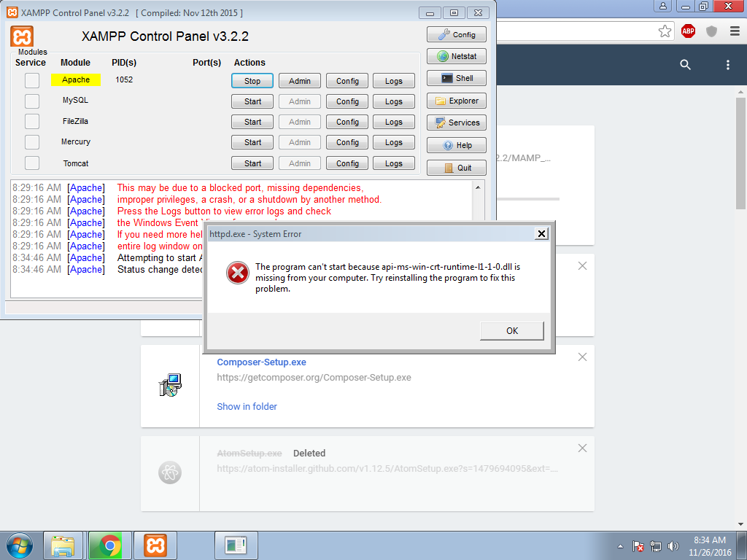The width and height of the screenshot is (747, 560).
Task: Click the network tray icon
Action: tap(656, 546)
